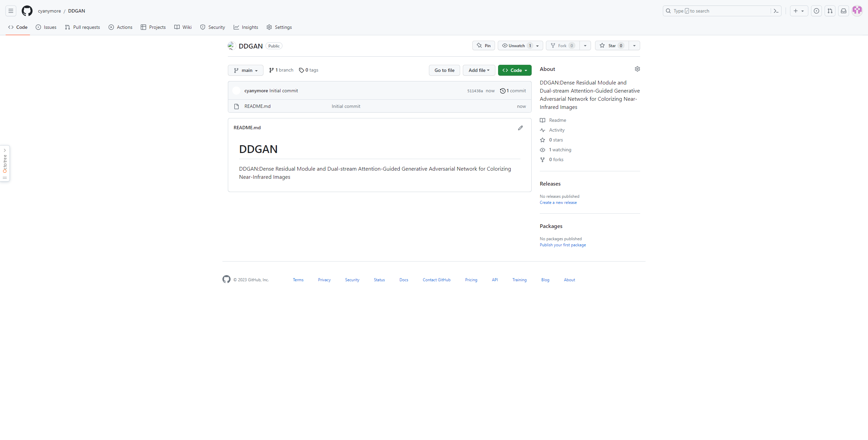This screenshot has height=440, width=868.
Task: Expand the main branch dropdown
Action: [245, 70]
